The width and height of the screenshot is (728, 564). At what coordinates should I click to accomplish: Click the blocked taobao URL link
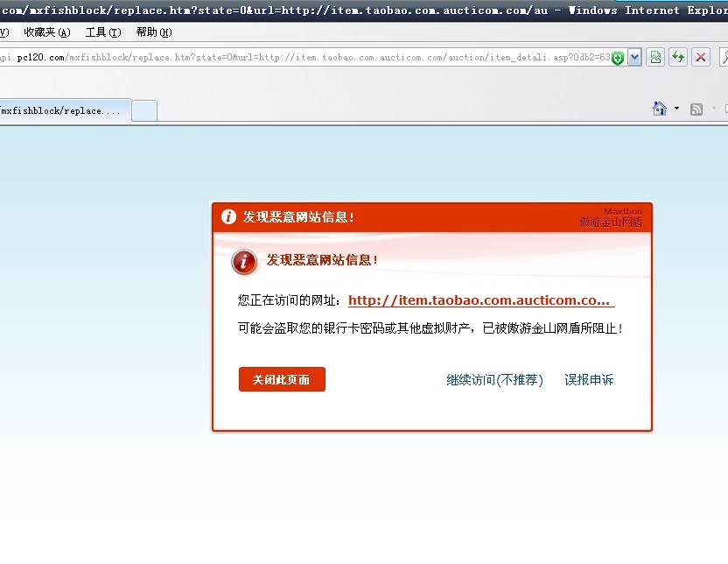click(x=480, y=300)
